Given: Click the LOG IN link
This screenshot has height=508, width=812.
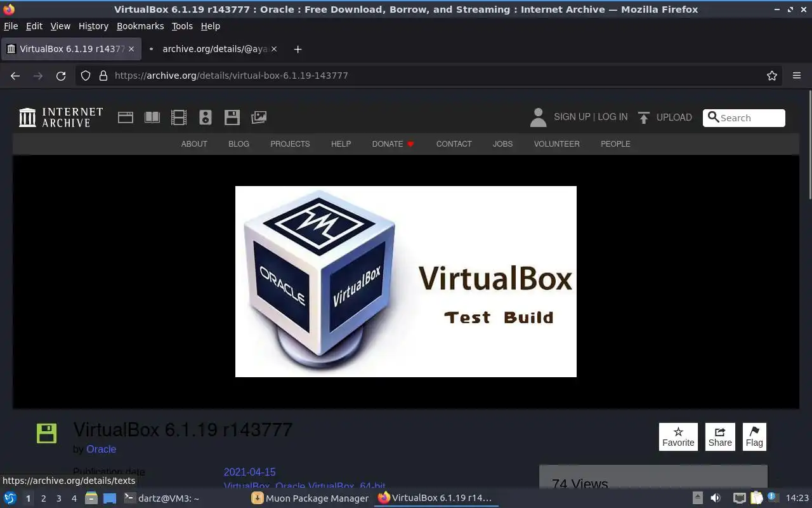Looking at the screenshot, I should click(x=613, y=117).
